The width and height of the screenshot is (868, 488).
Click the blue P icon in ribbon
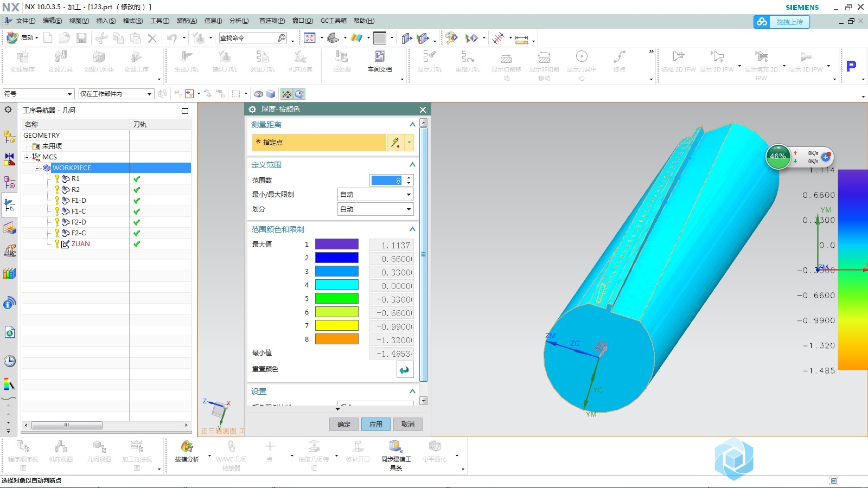[x=851, y=66]
